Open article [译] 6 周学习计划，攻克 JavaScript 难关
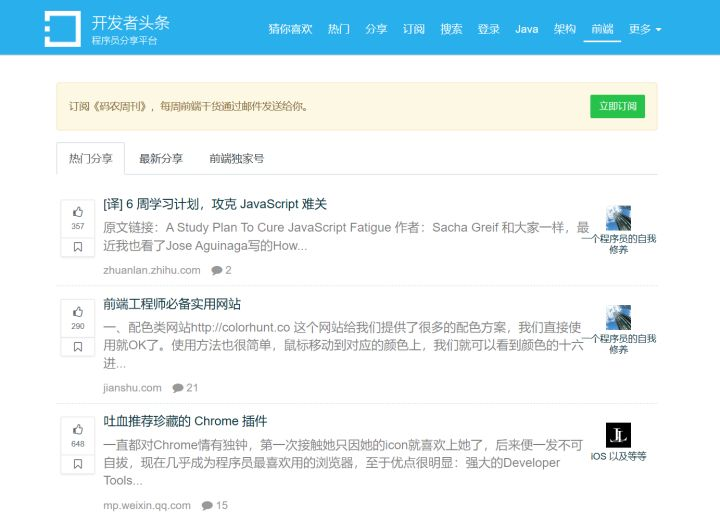The image size is (720, 520). click(x=215, y=204)
